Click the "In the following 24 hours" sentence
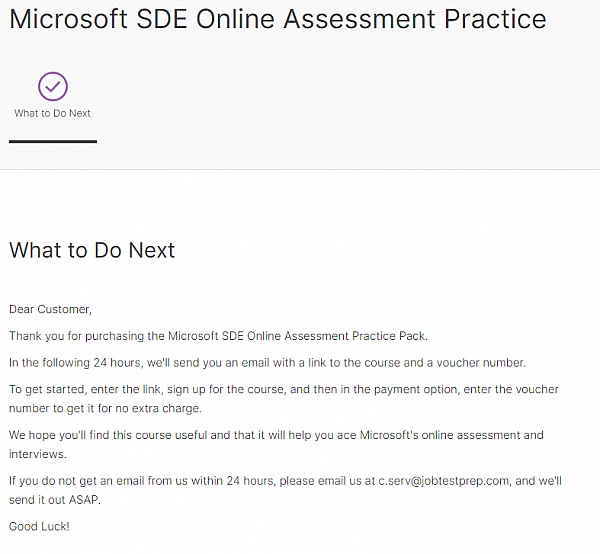Screen dimensions: 600x554 coord(267,362)
